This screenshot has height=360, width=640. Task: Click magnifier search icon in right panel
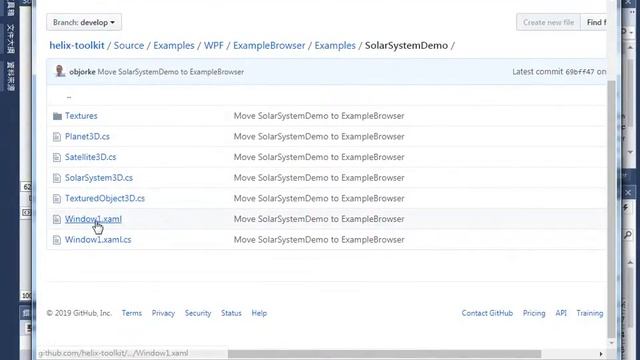(x=628, y=234)
